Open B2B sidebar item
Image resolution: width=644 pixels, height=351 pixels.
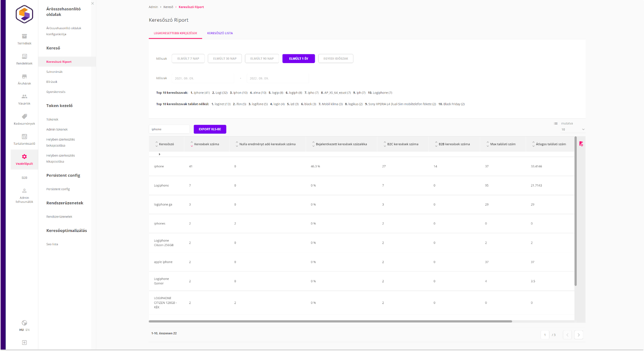(24, 178)
